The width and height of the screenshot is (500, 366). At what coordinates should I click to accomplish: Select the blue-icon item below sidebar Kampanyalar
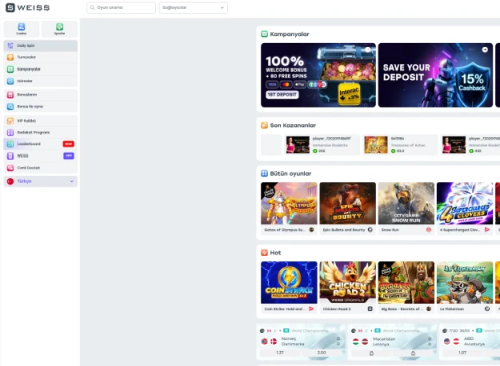(x=41, y=81)
